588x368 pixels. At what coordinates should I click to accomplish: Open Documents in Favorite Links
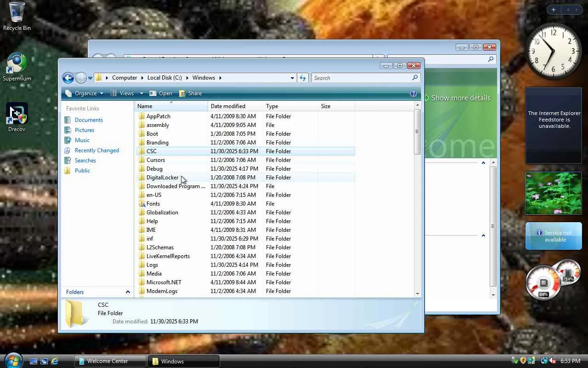click(x=89, y=120)
